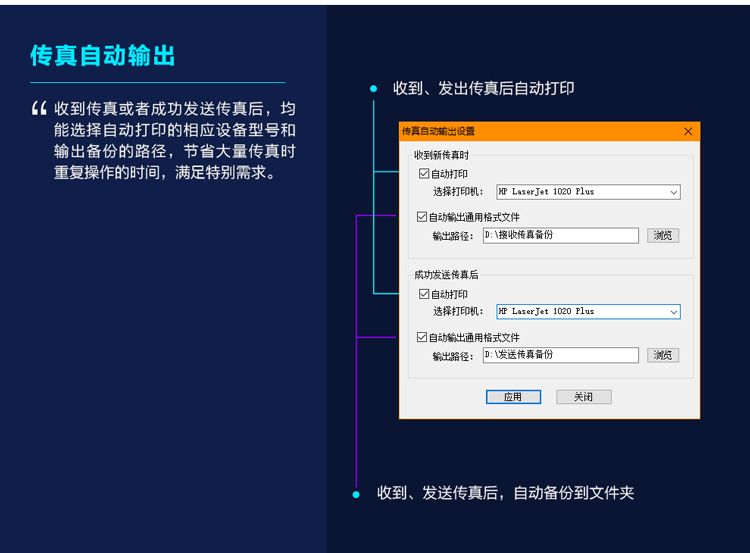The height and width of the screenshot is (553, 750).
Task: Click 浏览 next to 接收传真备份 path
Action: (x=663, y=235)
